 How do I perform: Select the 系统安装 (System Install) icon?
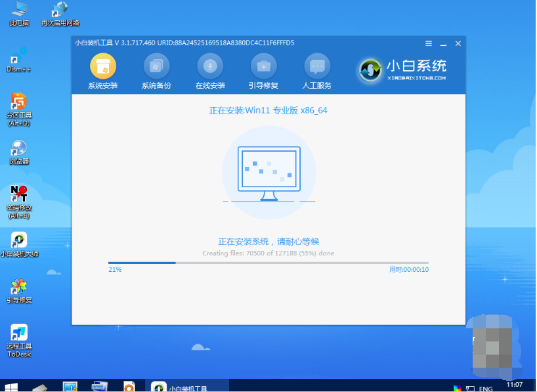[x=102, y=70]
